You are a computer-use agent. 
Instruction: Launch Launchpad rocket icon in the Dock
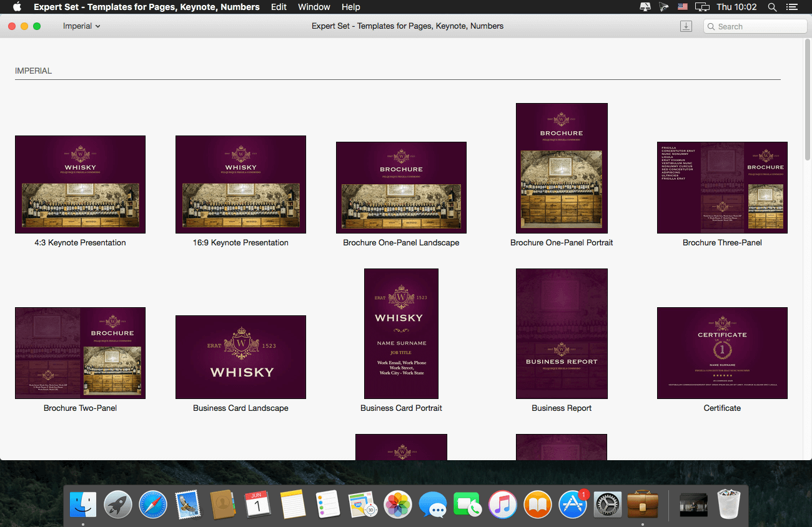pyautogui.click(x=118, y=505)
